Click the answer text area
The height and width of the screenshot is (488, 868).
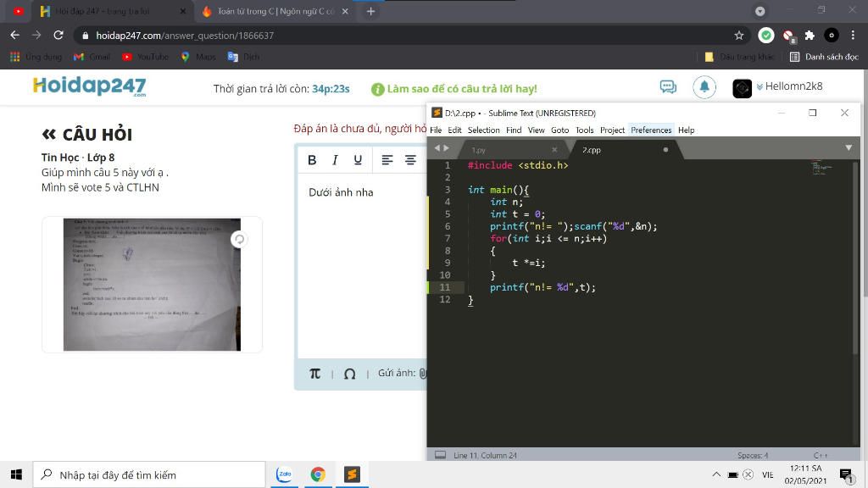(363, 265)
